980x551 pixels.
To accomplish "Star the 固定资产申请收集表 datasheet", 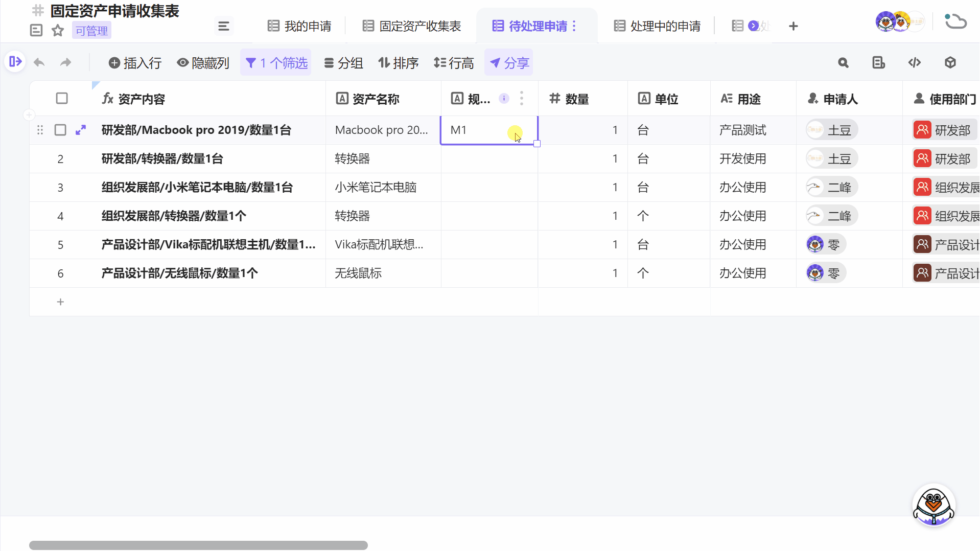I will tap(57, 30).
